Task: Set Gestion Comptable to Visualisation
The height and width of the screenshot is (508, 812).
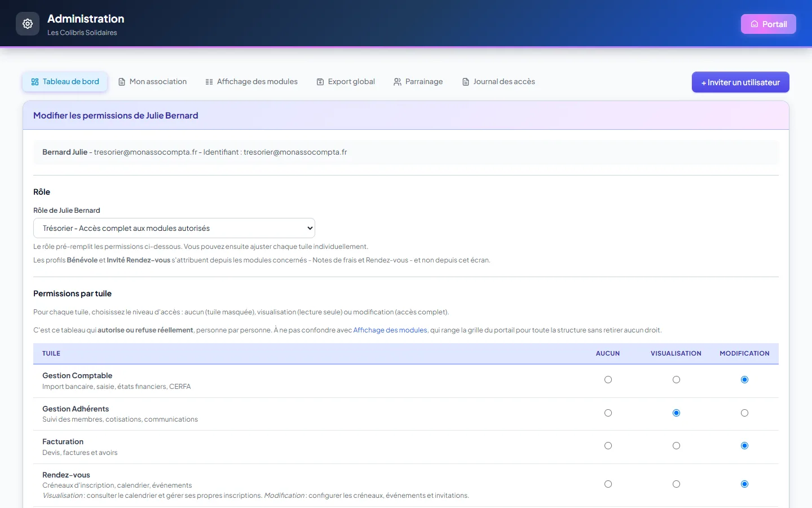Action: pos(676,380)
